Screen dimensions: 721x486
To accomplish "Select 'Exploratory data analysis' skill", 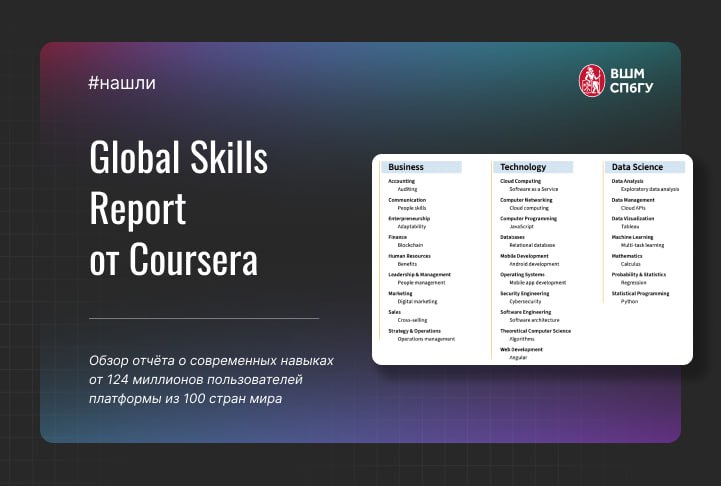I will pyautogui.click(x=650, y=189).
